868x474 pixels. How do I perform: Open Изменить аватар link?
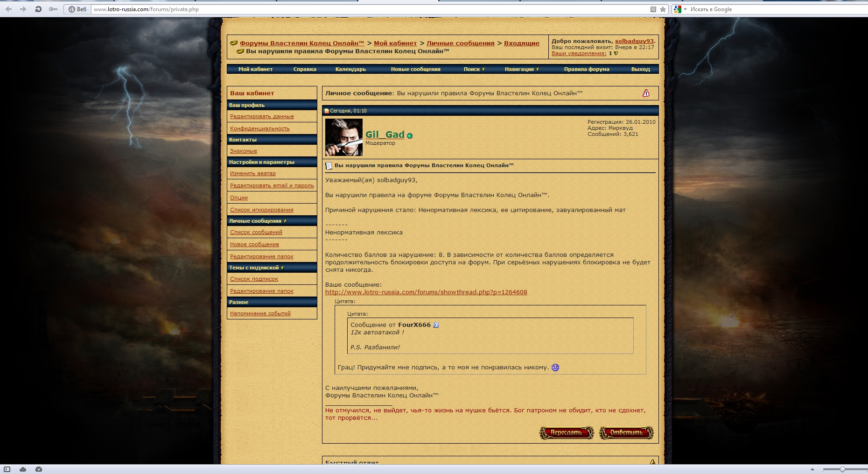tap(253, 173)
